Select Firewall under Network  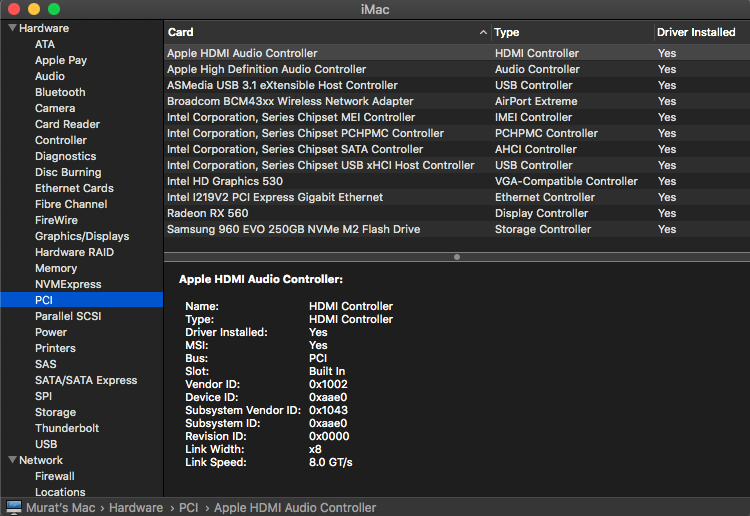point(55,476)
